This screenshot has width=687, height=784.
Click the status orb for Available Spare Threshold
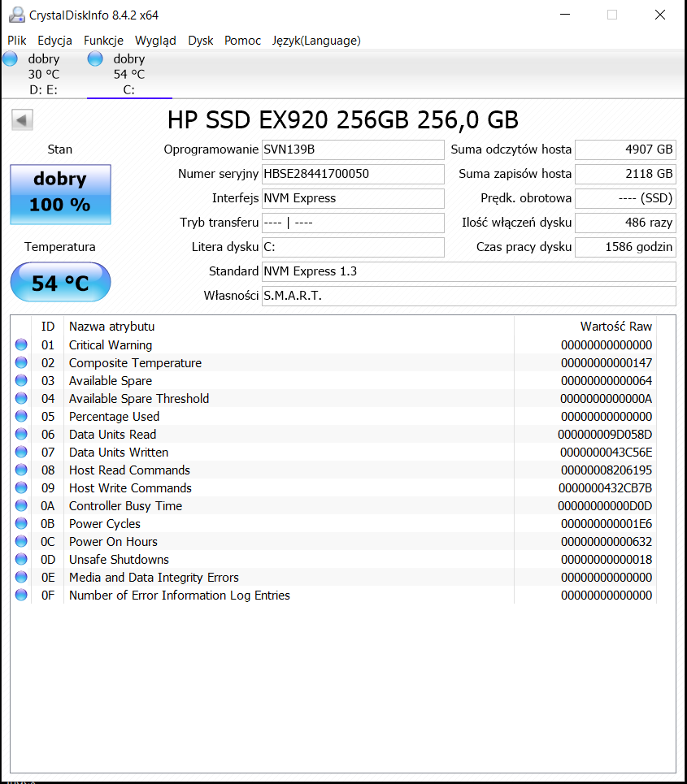tap(21, 399)
